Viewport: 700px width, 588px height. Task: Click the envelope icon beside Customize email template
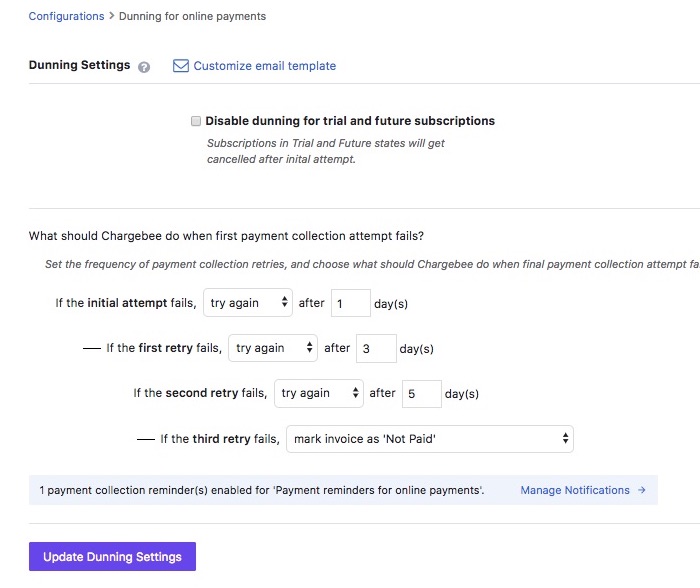(x=181, y=66)
